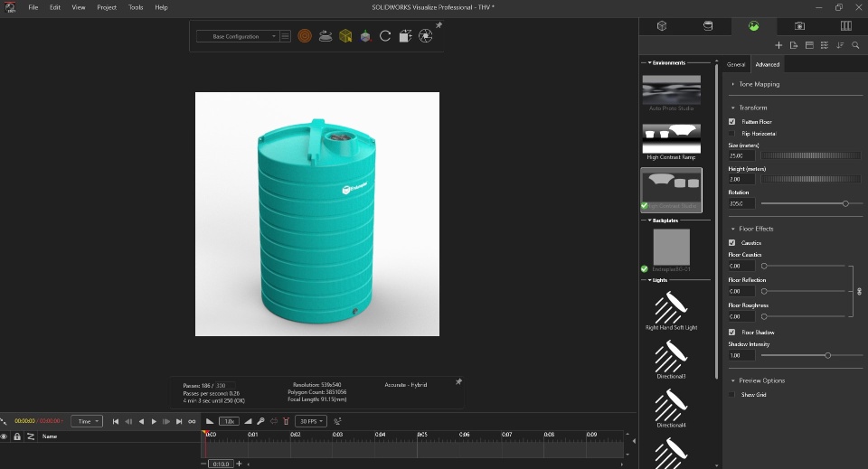Click the orange concentric-circles render tool icon
The height and width of the screenshot is (469, 868).
pyautogui.click(x=305, y=36)
